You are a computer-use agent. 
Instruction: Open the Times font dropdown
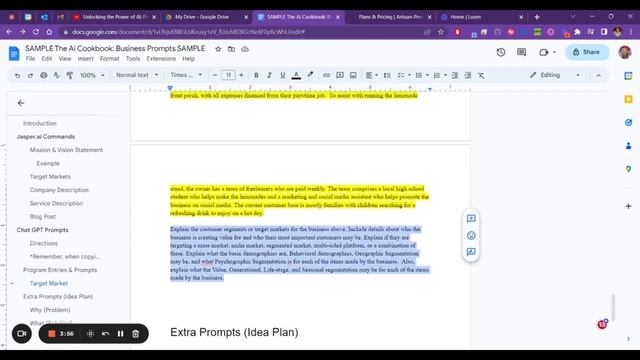tap(186, 75)
